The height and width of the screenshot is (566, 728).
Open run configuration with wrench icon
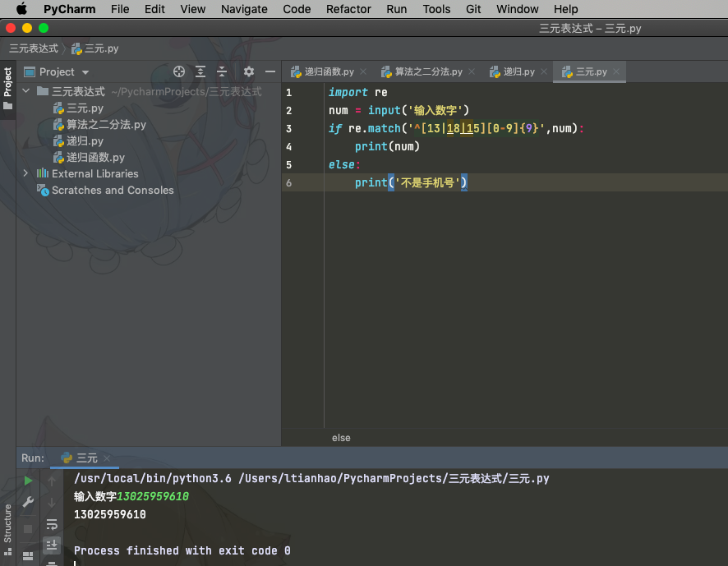tap(28, 503)
